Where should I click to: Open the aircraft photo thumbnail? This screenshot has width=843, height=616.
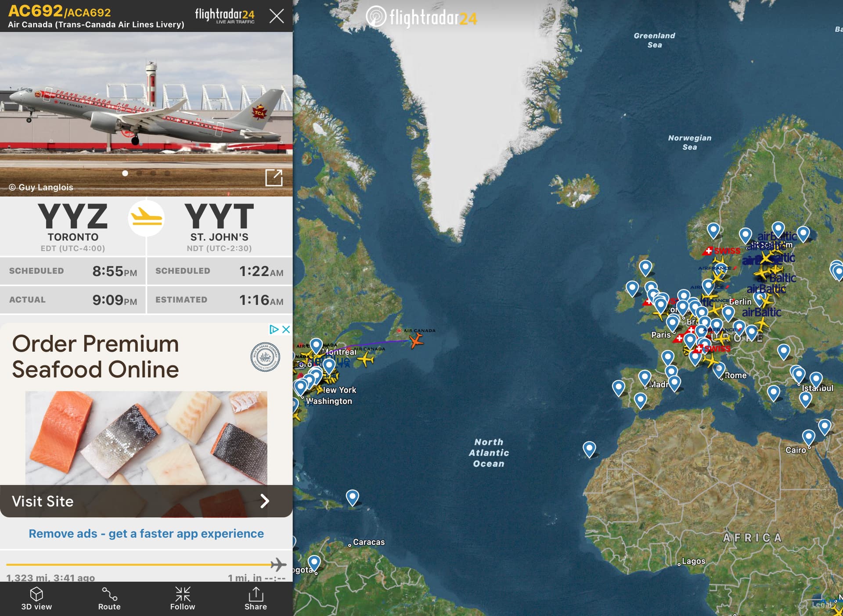click(146, 114)
